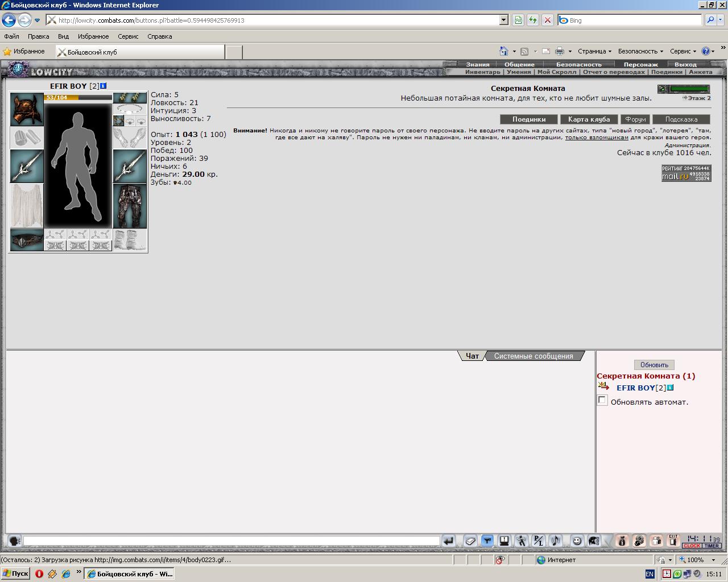Open the home button dropdown arrow

(514, 51)
